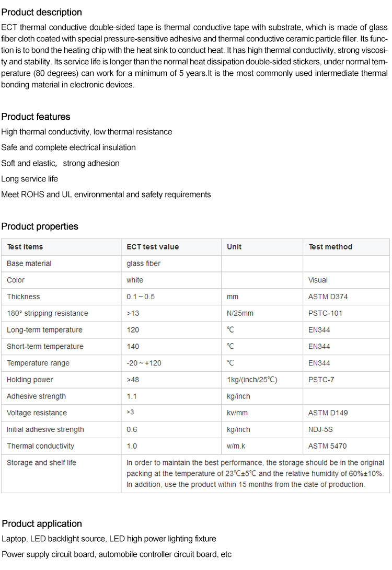Click the "Unit" column header
This screenshot has width=392, height=570.
tap(234, 247)
